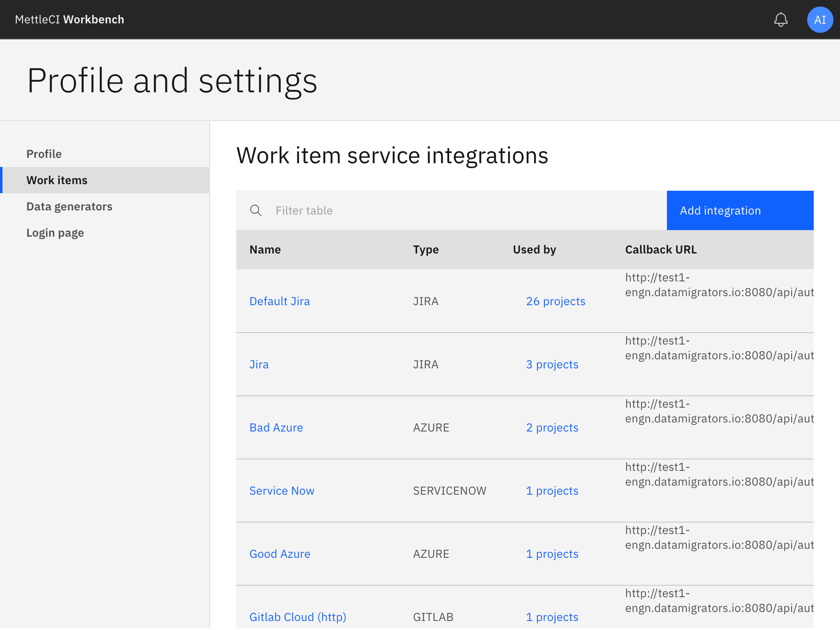Click the search magnifier in the filter bar

pos(256,210)
